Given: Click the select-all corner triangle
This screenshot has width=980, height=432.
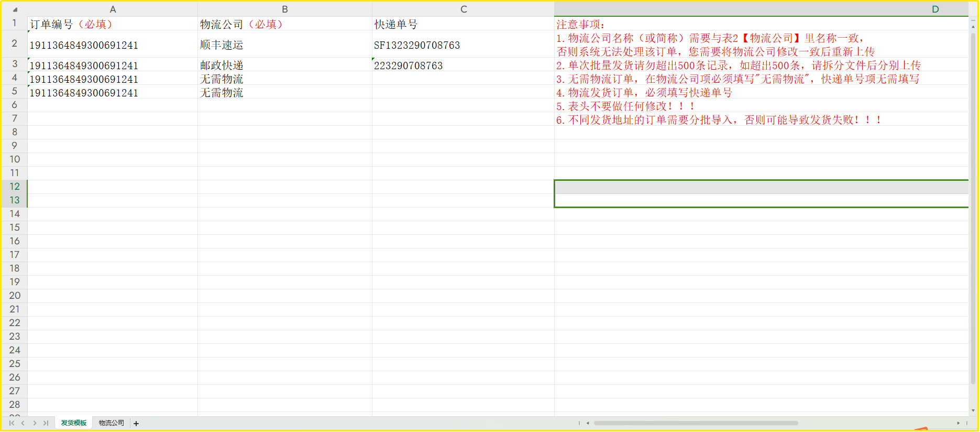Looking at the screenshot, I should [15, 9].
